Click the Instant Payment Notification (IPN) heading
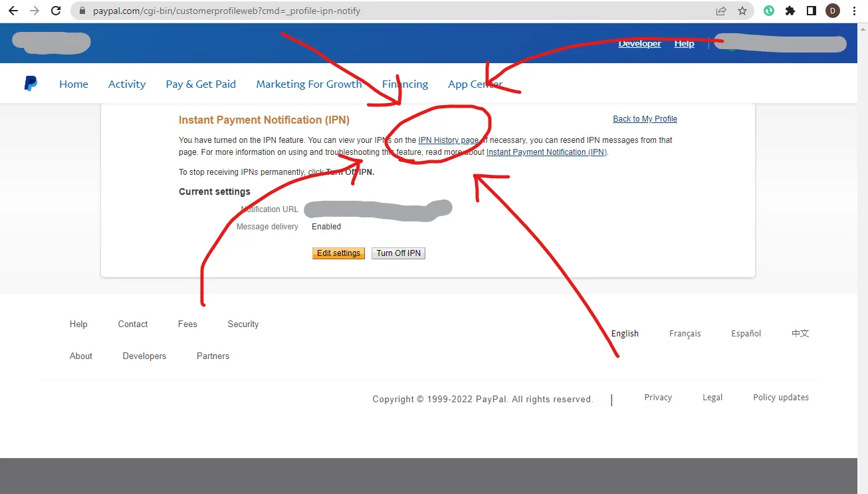The height and width of the screenshot is (494, 868). coord(264,120)
